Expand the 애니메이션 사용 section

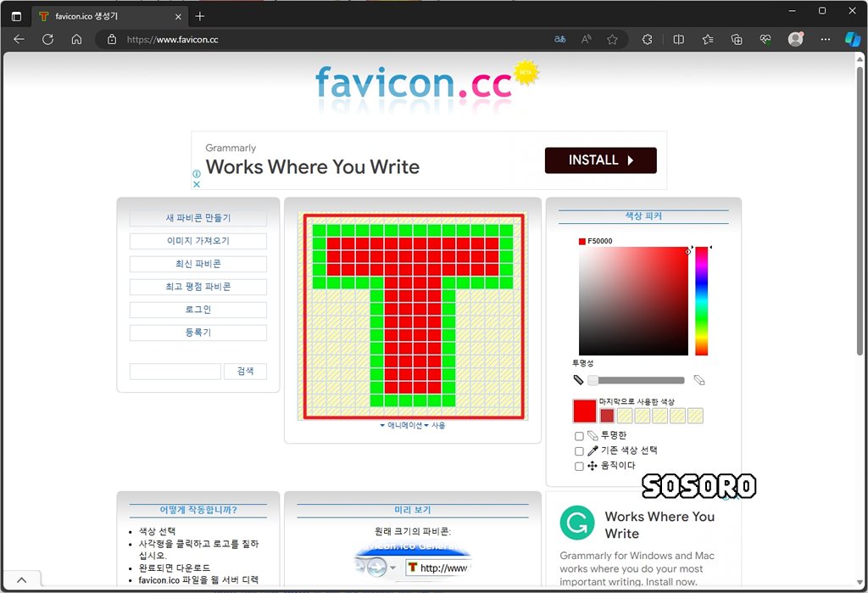pos(413,426)
